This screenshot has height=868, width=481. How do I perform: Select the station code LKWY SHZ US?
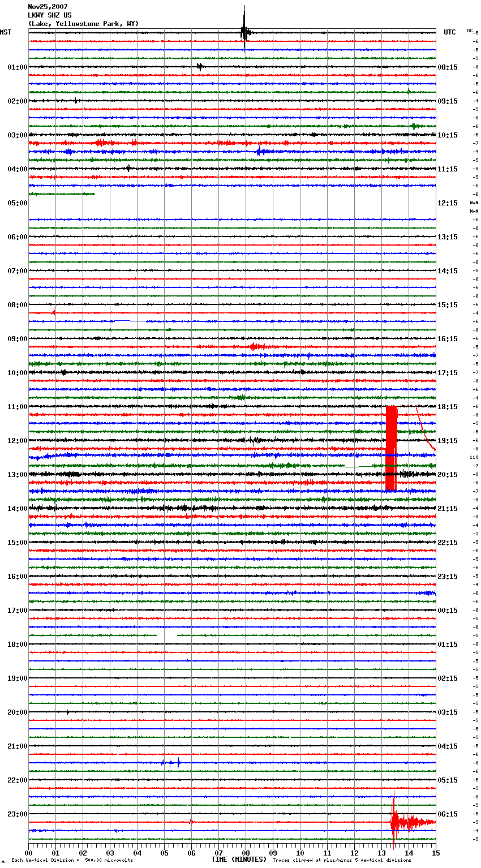pyautogui.click(x=50, y=15)
